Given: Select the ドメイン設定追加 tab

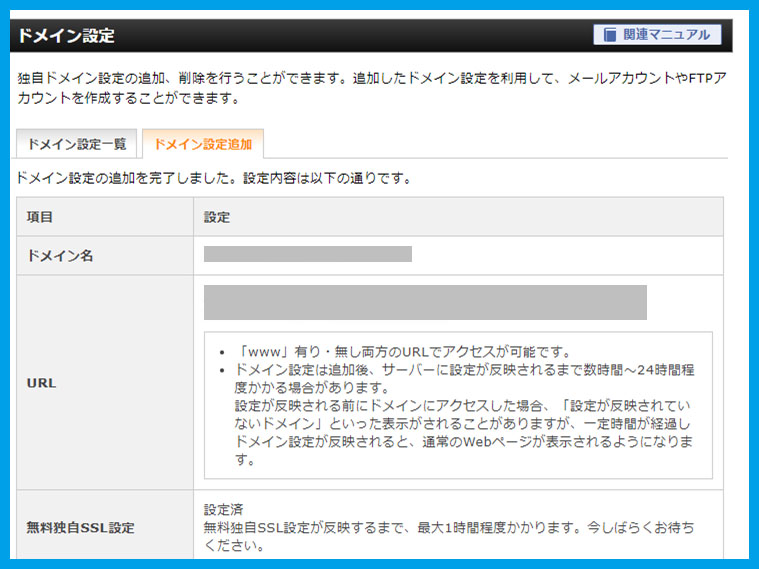Looking at the screenshot, I should (x=203, y=144).
